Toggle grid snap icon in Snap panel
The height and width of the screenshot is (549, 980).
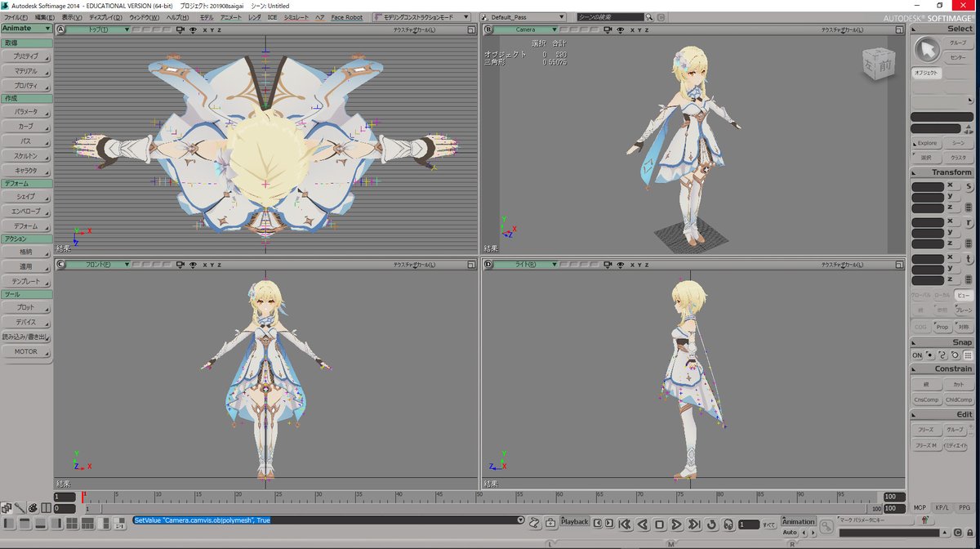tap(969, 355)
